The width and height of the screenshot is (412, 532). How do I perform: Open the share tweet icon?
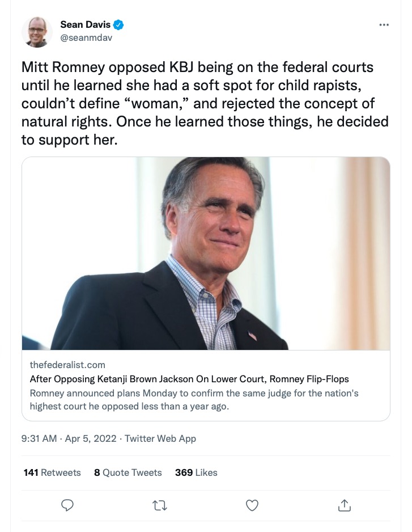345,505
